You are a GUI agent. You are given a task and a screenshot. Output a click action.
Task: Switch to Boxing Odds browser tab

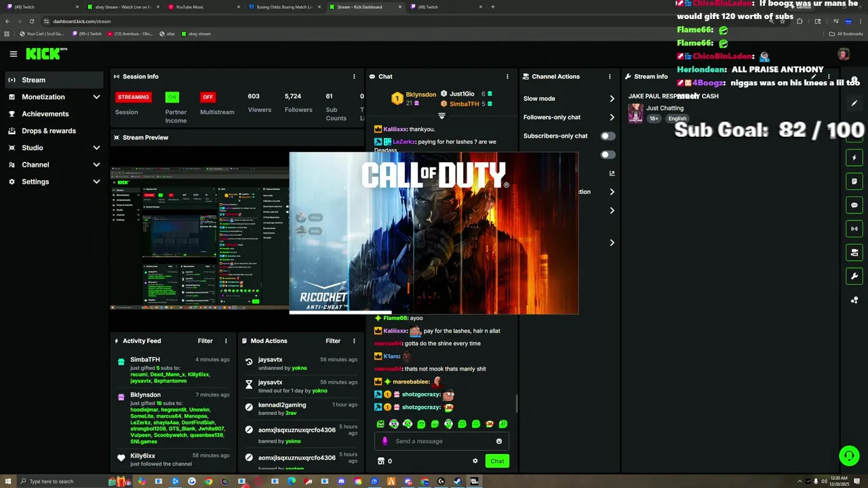pos(285,7)
